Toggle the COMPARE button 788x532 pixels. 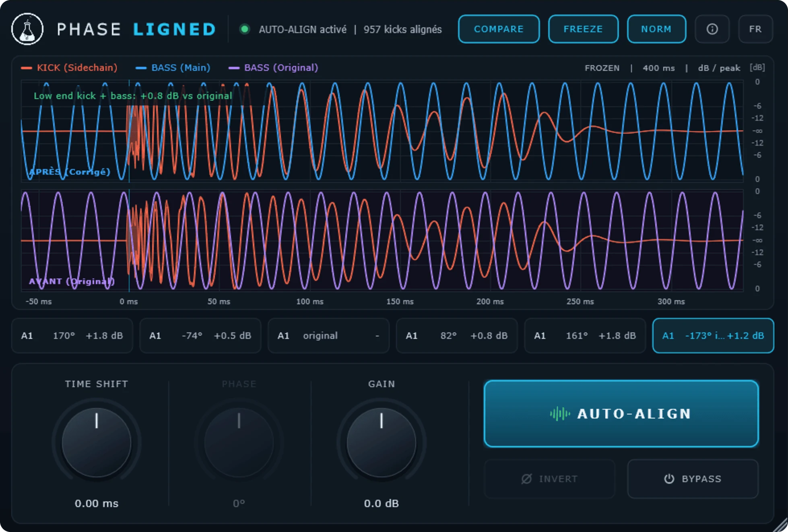(x=499, y=29)
